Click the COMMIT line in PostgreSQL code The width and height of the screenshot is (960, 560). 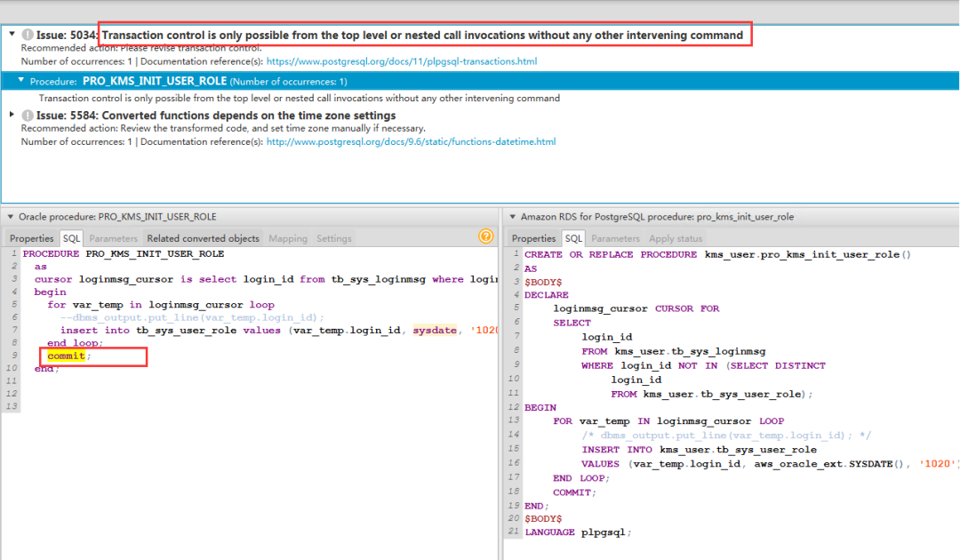click(573, 492)
